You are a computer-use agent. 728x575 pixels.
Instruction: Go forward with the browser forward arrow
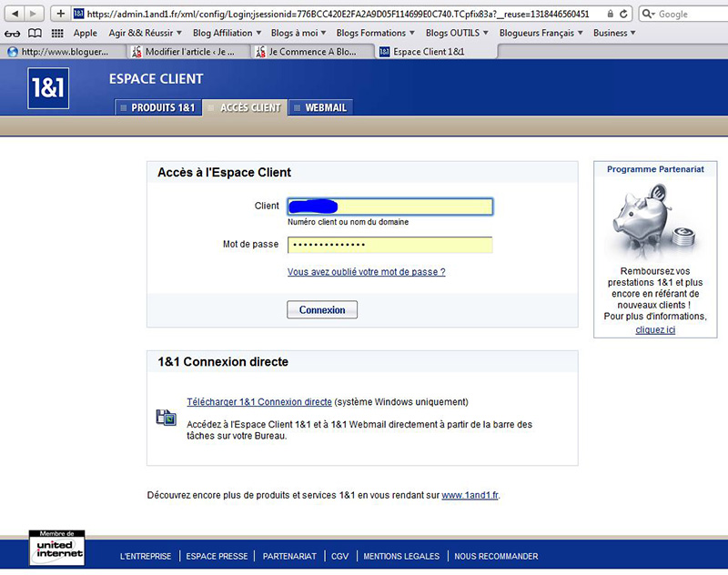tap(34, 14)
